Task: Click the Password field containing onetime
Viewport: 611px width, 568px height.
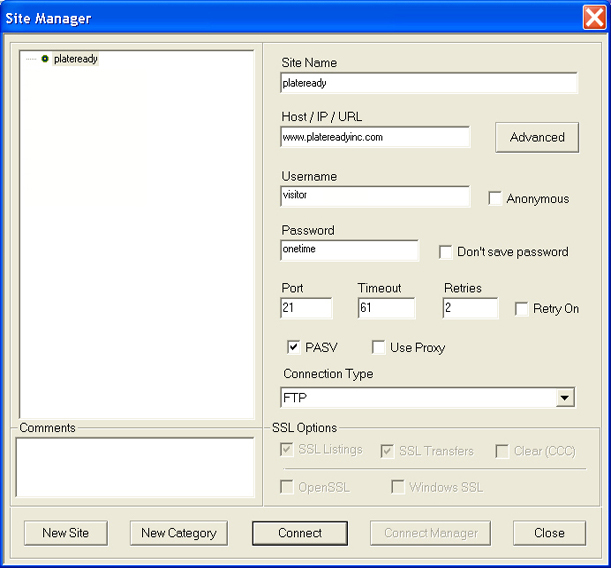Action: pyautogui.click(x=350, y=250)
